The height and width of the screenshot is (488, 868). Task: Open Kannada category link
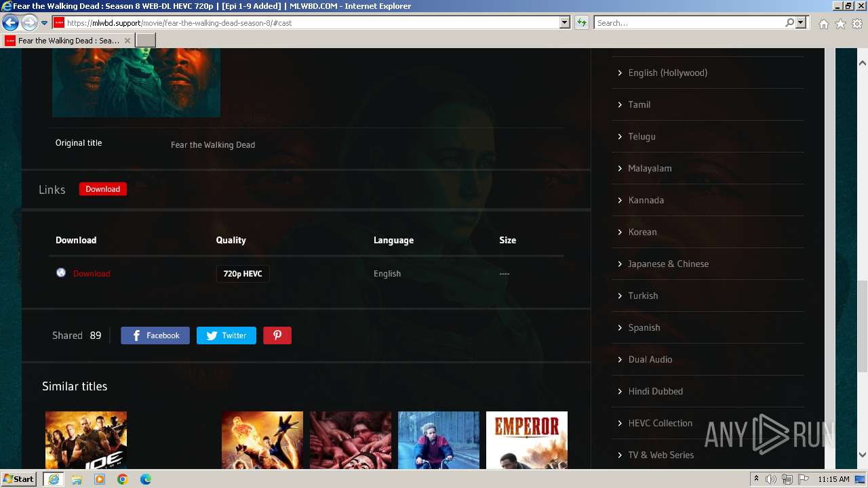point(646,200)
